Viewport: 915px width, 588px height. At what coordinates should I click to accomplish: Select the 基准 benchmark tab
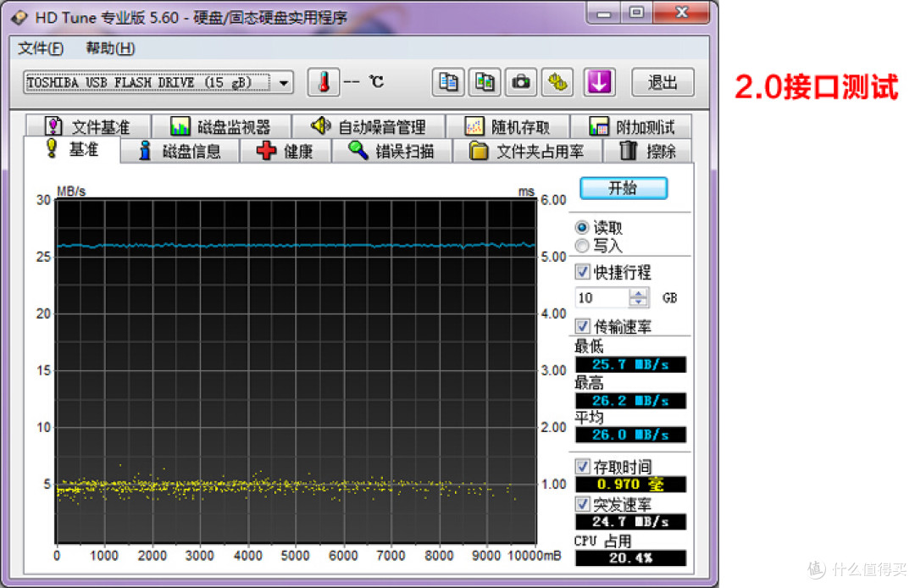[72, 149]
